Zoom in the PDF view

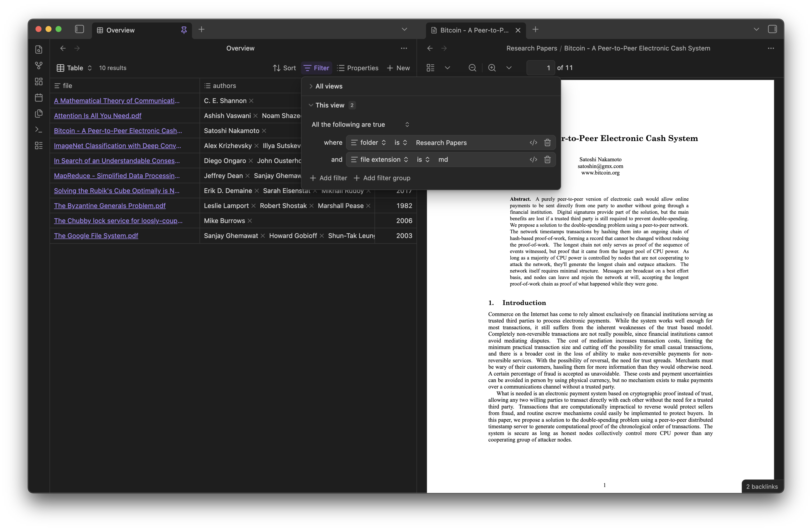[492, 68]
